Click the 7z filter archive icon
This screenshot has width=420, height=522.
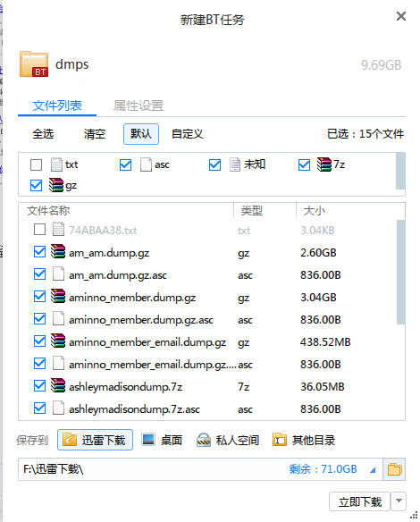coord(323,164)
